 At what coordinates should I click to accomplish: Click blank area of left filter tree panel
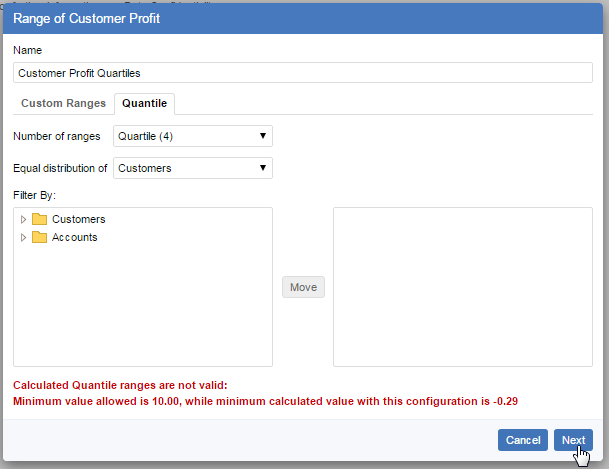click(142, 310)
